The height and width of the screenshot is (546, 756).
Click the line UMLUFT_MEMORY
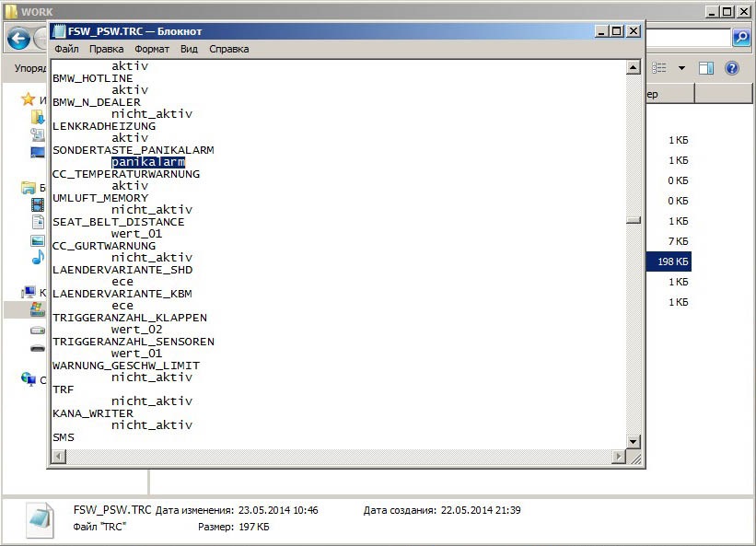pos(100,198)
